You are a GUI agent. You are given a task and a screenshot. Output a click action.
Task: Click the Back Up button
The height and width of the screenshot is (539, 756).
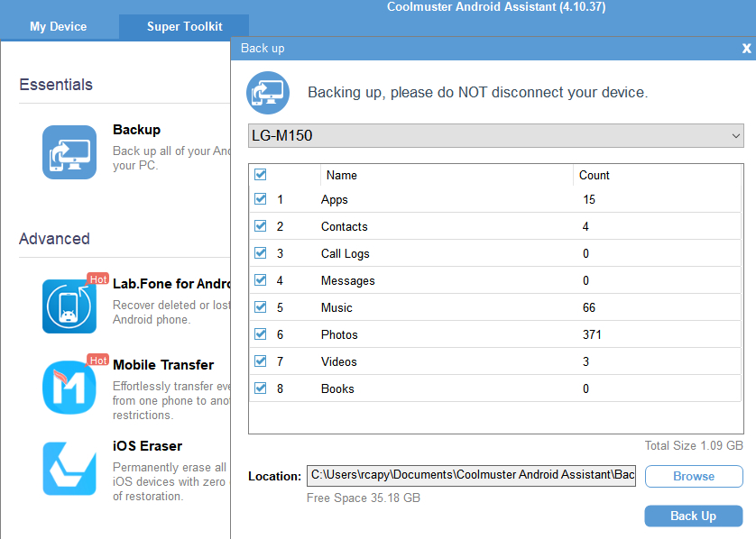pyautogui.click(x=694, y=516)
